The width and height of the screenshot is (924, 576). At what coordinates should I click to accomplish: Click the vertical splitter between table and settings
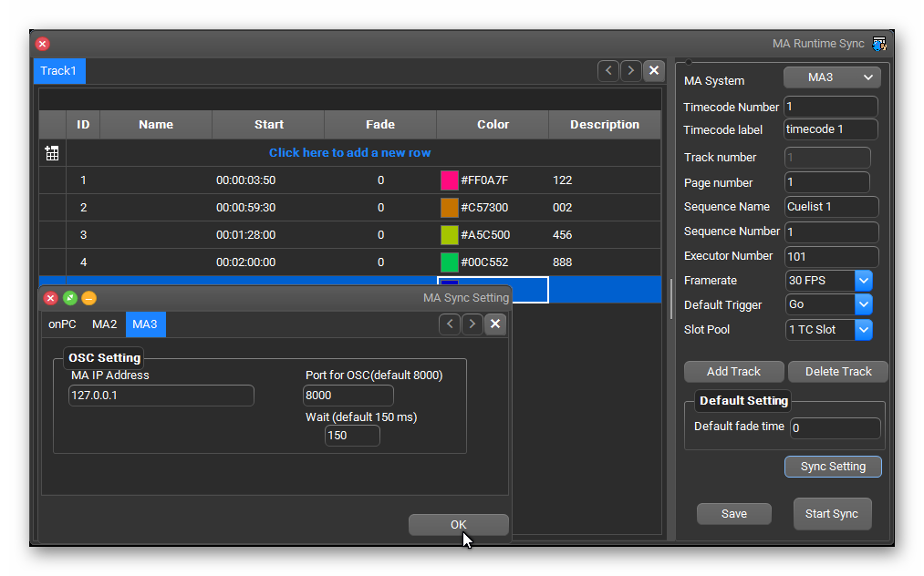coord(671,299)
